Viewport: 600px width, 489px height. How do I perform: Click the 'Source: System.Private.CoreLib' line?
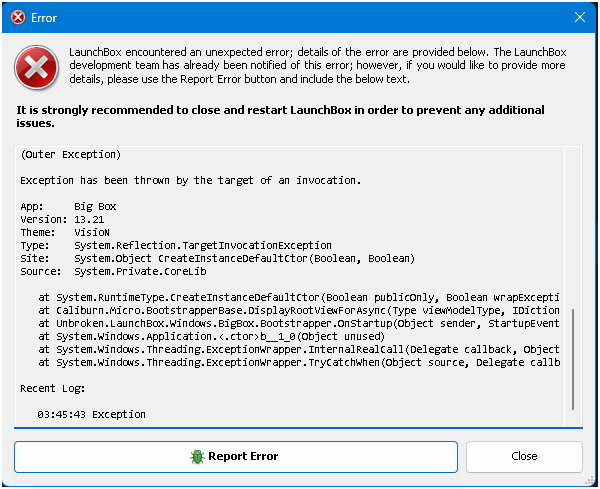point(113,272)
